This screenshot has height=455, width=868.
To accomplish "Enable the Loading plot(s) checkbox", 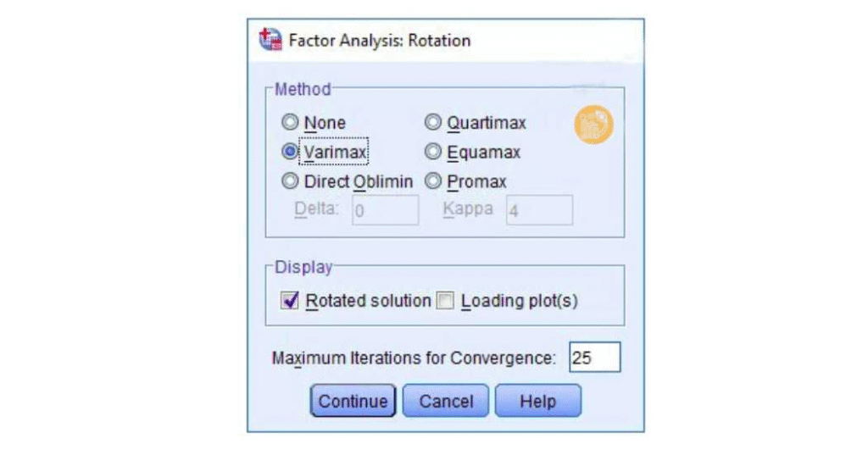I will tap(445, 301).
